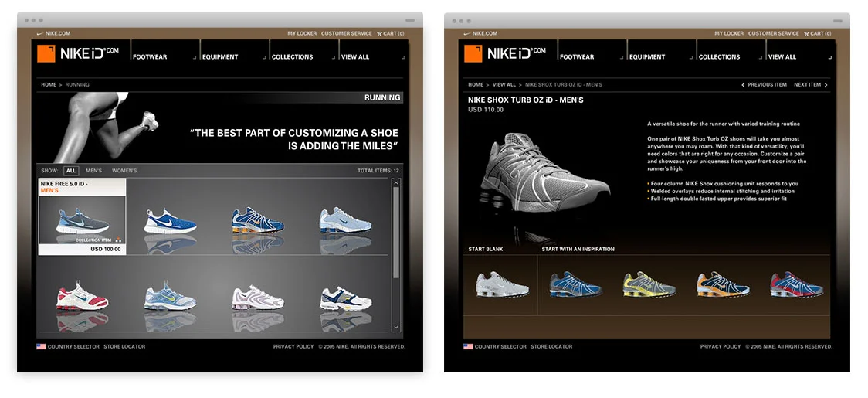Select highlighted Nike Free 5.0 iD shoe card

(82, 216)
